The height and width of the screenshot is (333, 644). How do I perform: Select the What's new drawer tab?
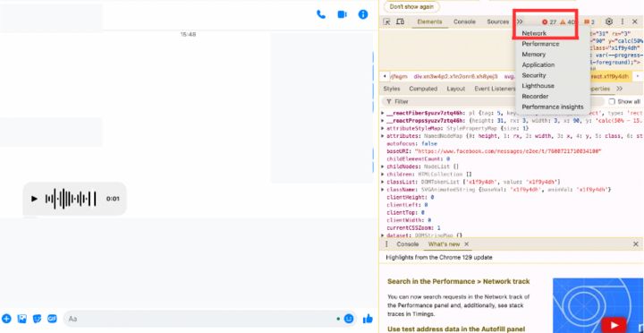click(444, 244)
